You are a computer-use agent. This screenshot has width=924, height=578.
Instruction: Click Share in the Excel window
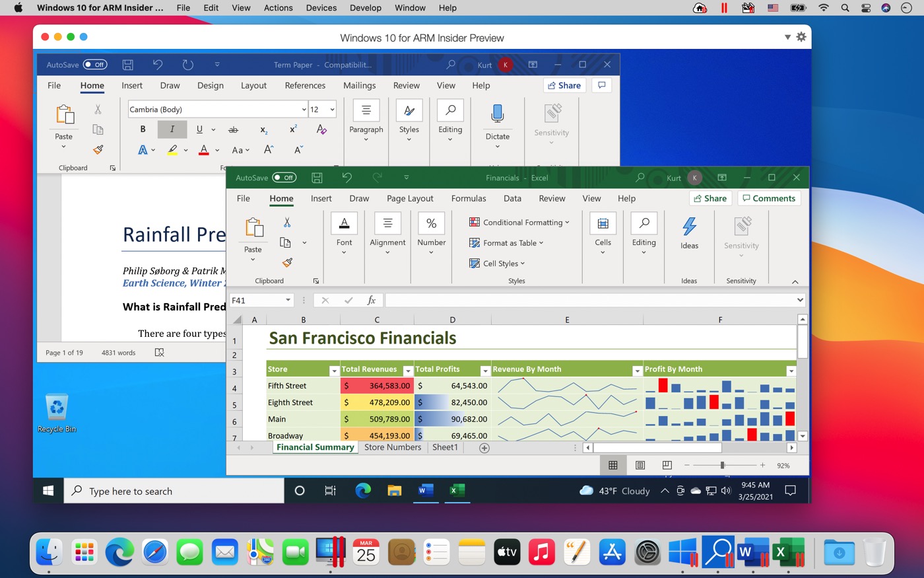click(x=710, y=198)
